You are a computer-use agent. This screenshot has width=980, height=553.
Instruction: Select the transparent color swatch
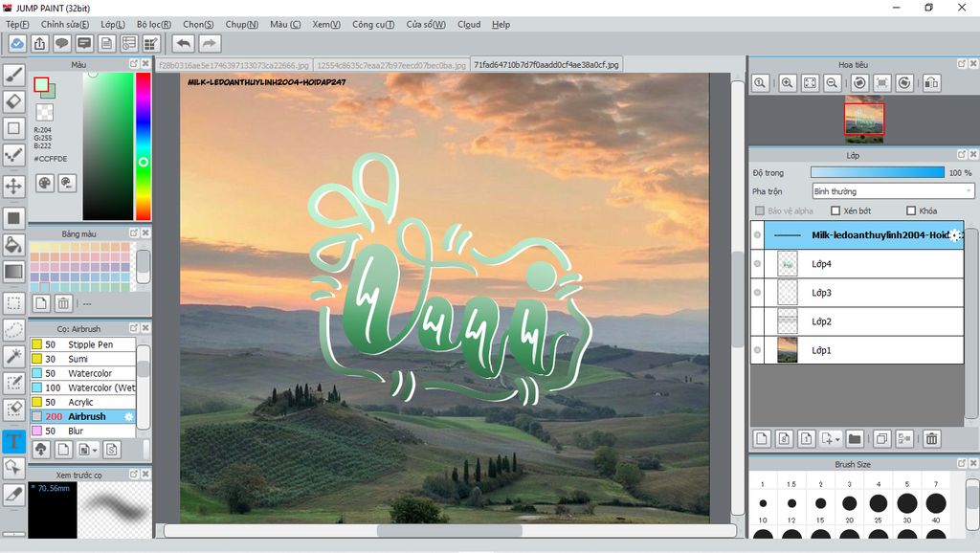point(44,113)
